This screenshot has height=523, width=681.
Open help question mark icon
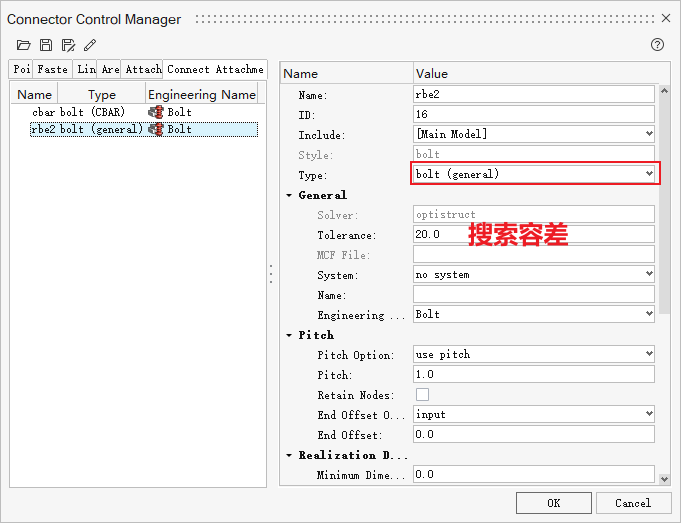(657, 44)
